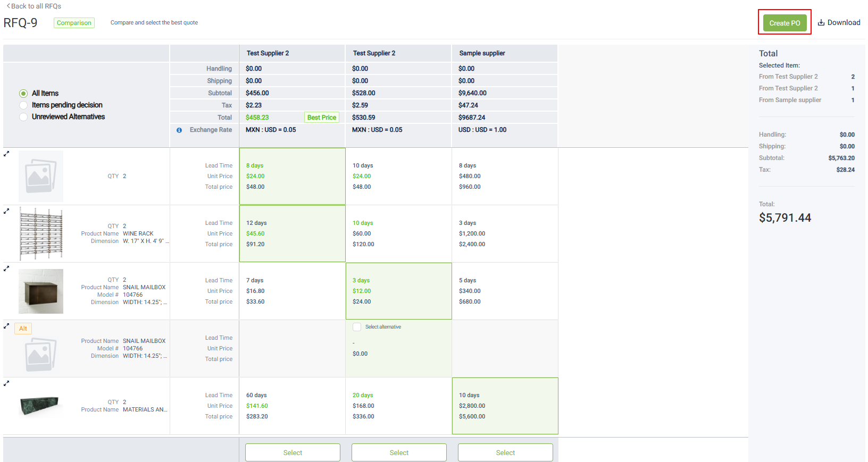Click the $9687.24 total value
The height and width of the screenshot is (462, 868).
click(472, 117)
